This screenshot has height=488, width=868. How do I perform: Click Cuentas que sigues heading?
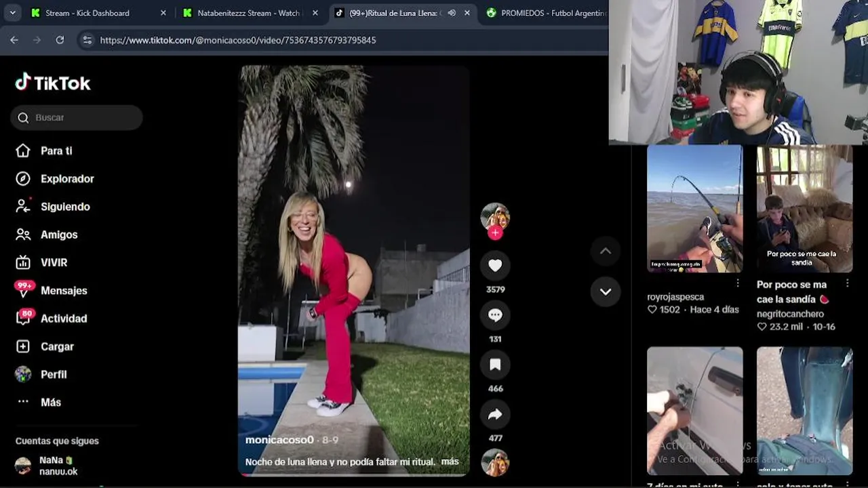click(57, 441)
